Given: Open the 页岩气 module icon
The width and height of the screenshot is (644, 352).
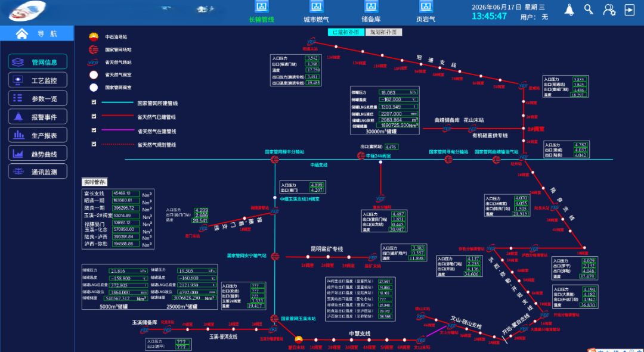Looking at the screenshot, I should (426, 6).
